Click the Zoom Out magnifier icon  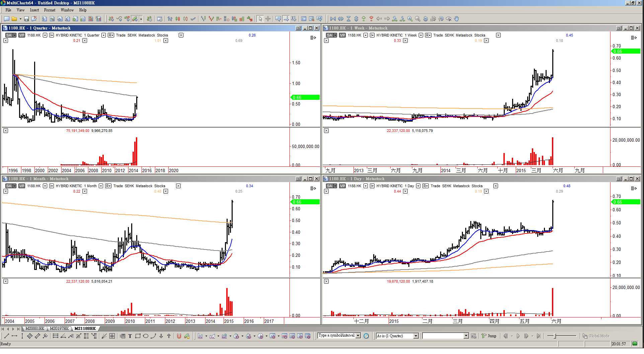(417, 19)
